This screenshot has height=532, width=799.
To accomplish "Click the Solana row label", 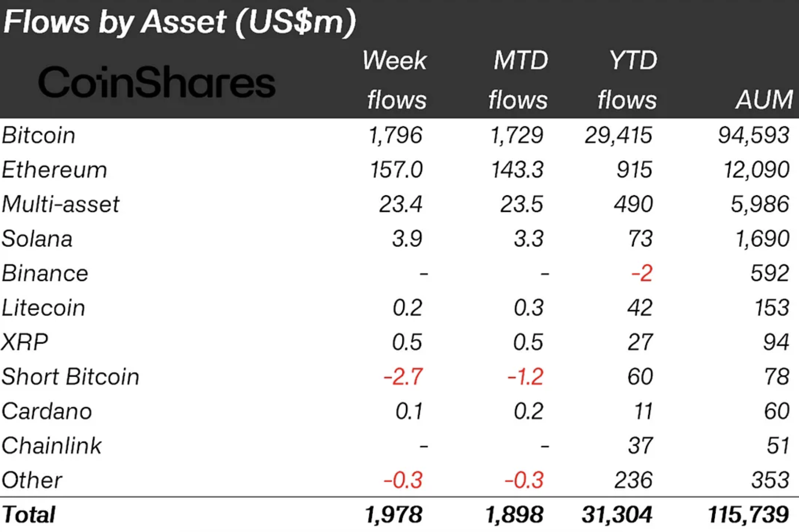I will [x=37, y=239].
